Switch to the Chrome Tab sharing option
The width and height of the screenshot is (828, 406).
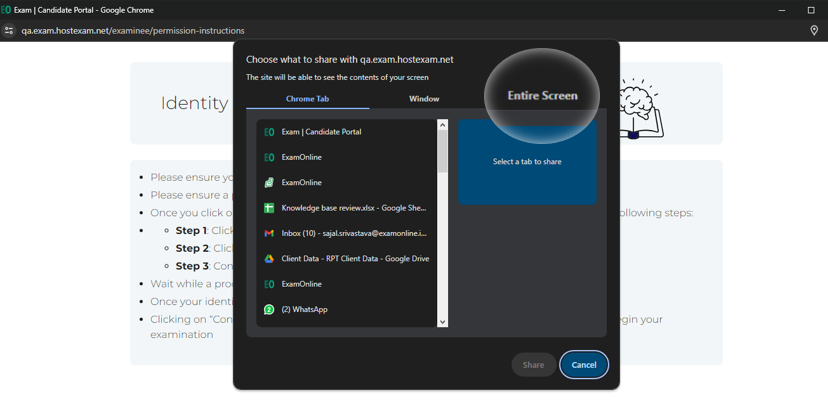307,99
